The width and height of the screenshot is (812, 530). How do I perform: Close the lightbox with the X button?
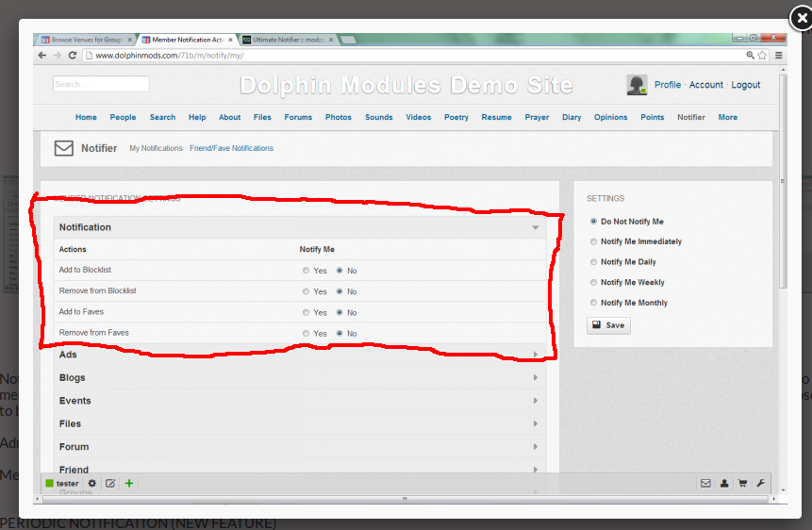[799, 18]
